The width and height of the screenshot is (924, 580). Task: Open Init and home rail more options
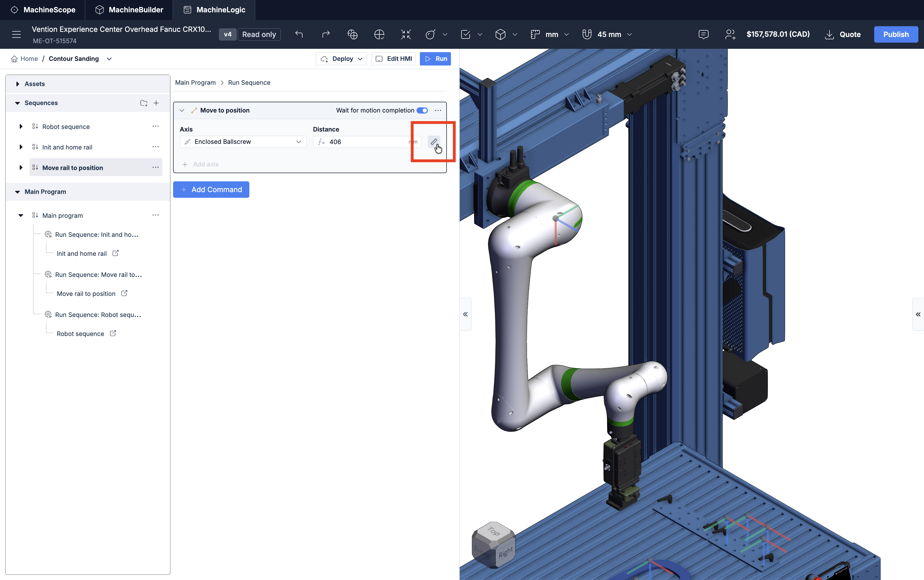[155, 147]
